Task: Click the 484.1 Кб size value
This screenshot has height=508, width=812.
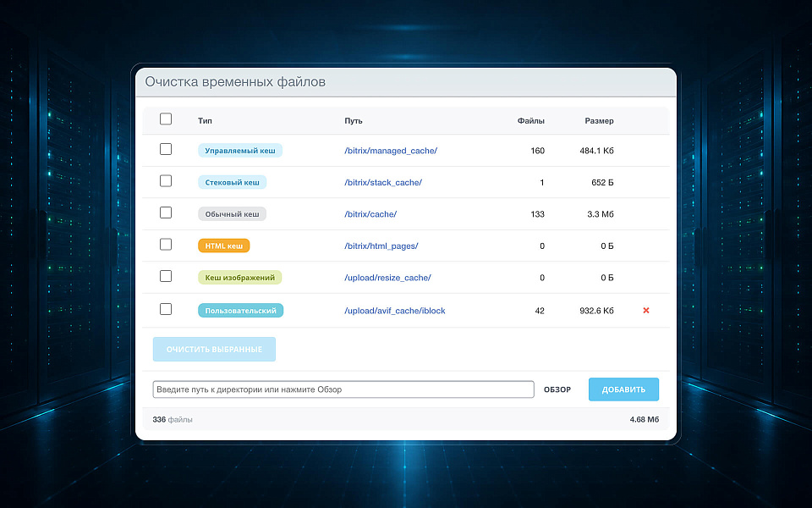Action: 596,151
